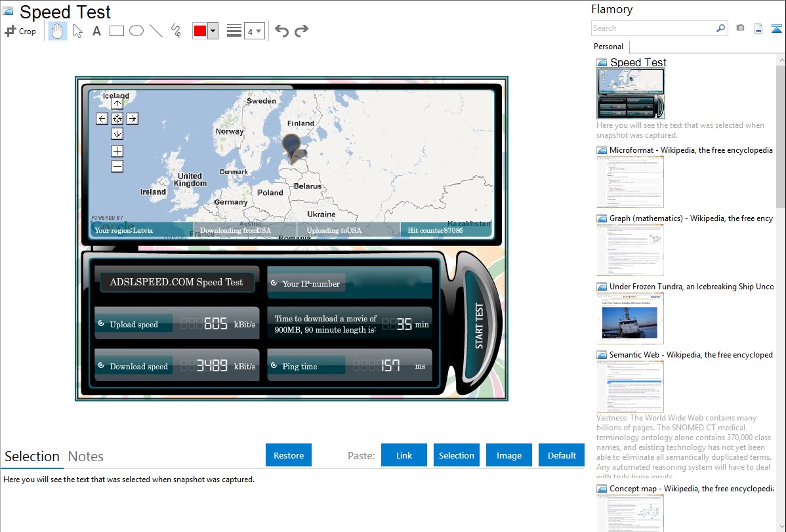Zoom in on the map
Image resolution: width=786 pixels, height=532 pixels.
117,151
